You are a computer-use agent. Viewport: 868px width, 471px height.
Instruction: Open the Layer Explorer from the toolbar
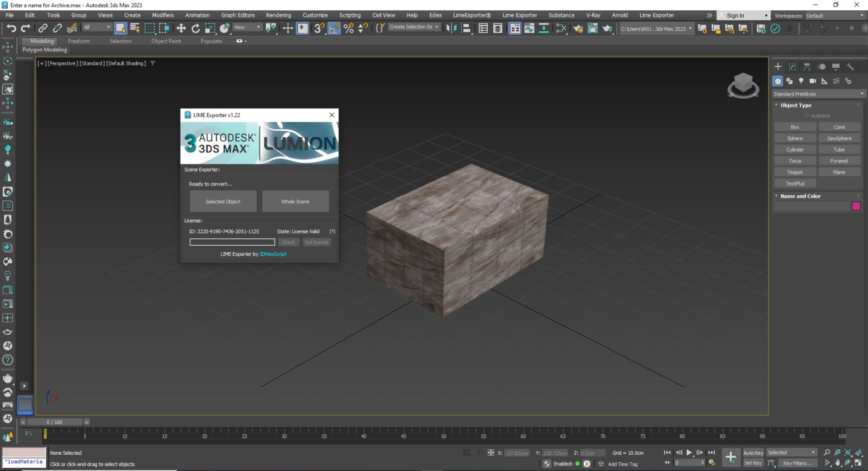[497, 28]
